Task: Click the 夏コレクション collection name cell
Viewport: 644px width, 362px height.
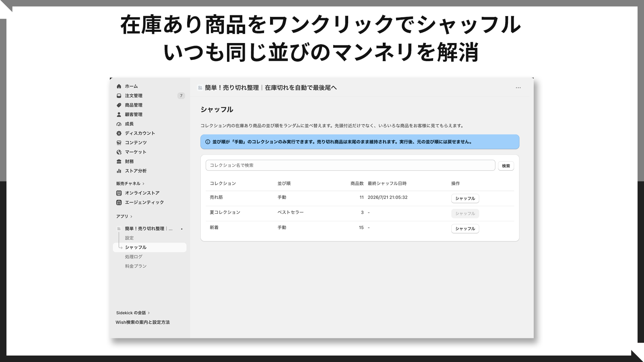Action: [225, 212]
